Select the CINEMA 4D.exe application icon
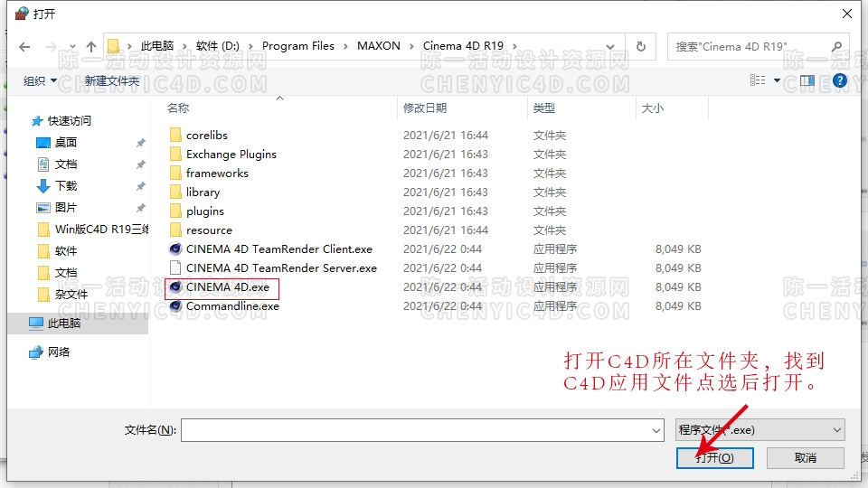Screen dimensions: 868x488 click(x=175, y=286)
